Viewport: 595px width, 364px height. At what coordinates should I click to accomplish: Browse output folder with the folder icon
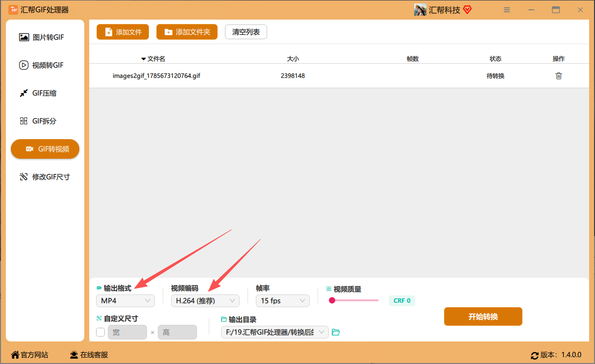pyautogui.click(x=336, y=332)
